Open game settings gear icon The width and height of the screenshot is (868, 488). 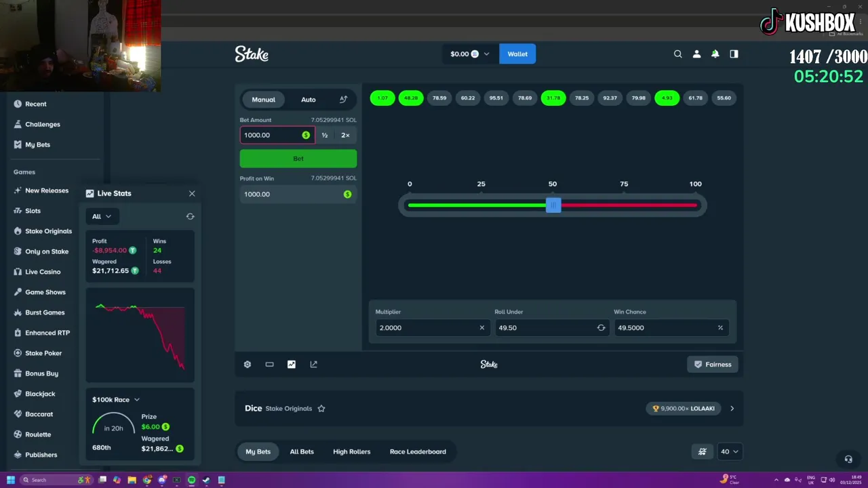tap(248, 365)
